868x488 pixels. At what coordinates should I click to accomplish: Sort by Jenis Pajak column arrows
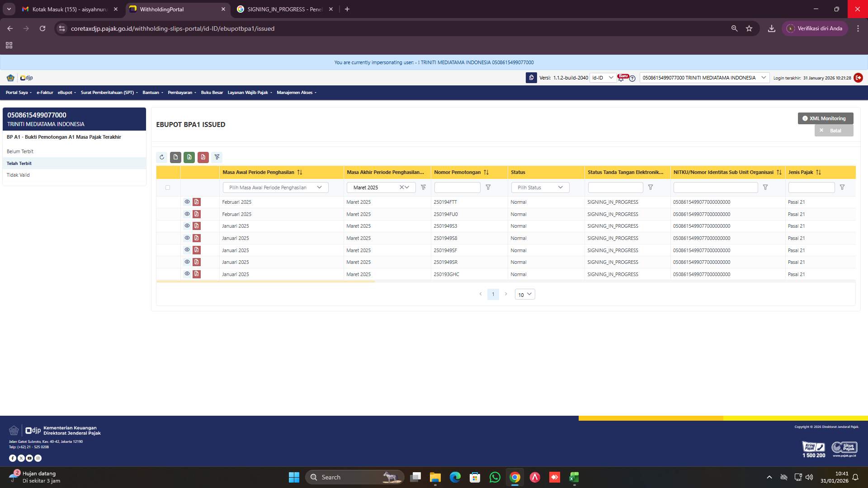point(819,172)
